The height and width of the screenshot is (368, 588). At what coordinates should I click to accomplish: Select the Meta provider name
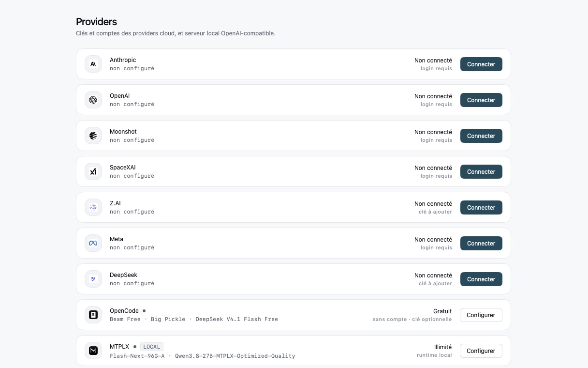tap(117, 239)
